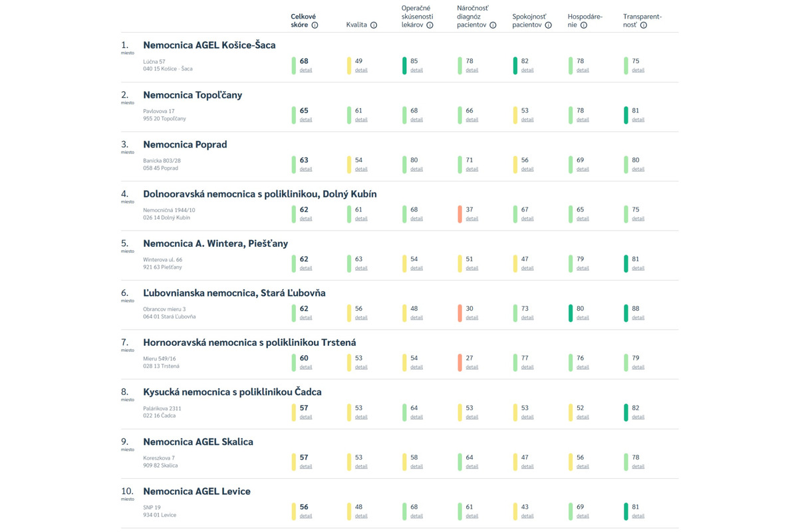Open Nemocnica AGEL Levice title
The width and height of the screenshot is (798, 532).
[196, 491]
